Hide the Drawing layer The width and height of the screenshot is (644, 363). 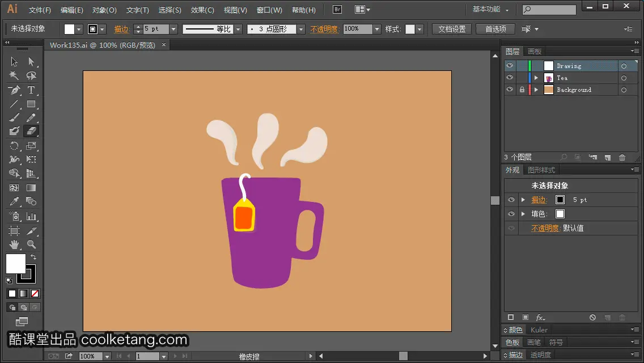point(510,66)
